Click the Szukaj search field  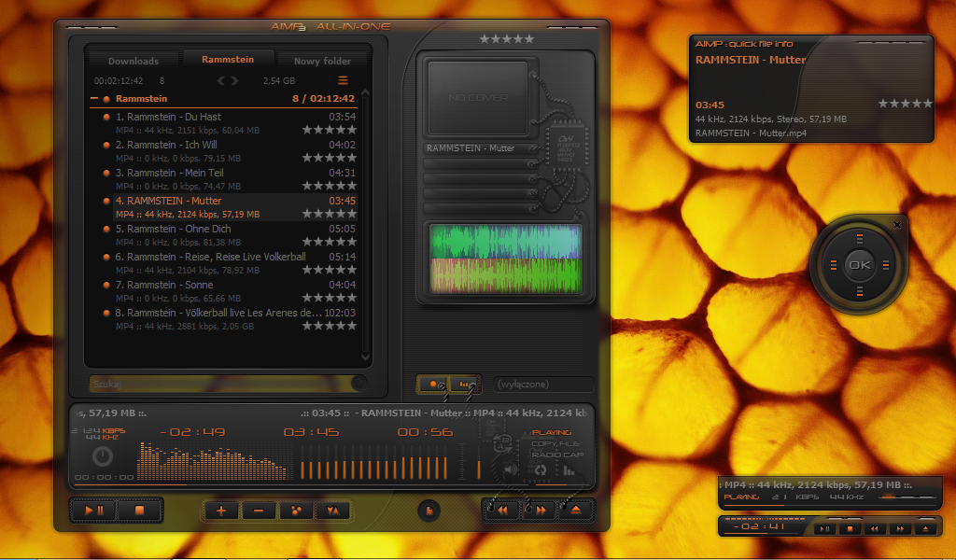tap(219, 384)
